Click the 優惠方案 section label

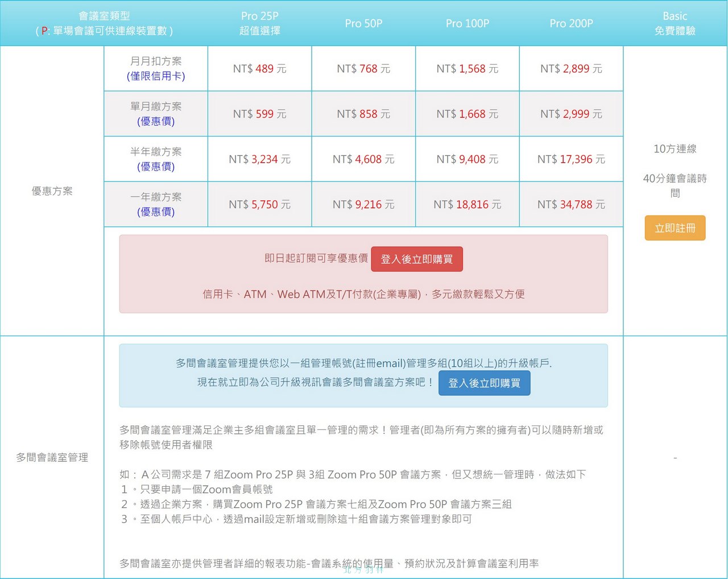pyautogui.click(x=52, y=191)
